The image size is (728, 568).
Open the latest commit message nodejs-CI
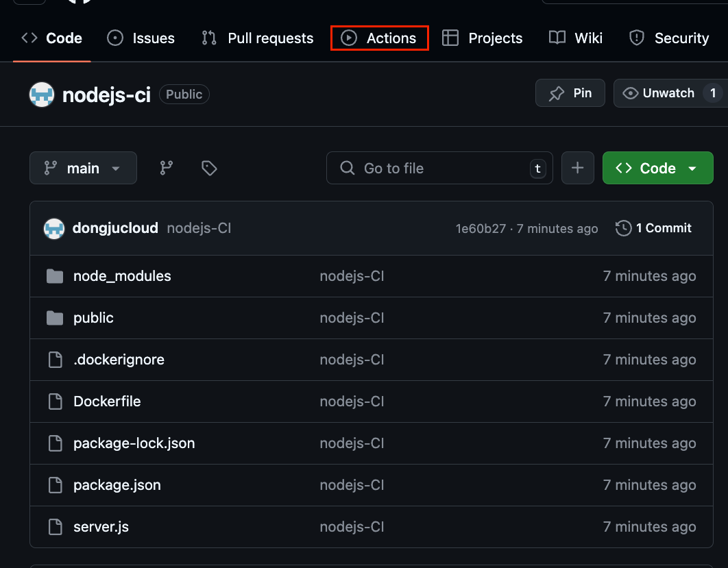tap(199, 228)
